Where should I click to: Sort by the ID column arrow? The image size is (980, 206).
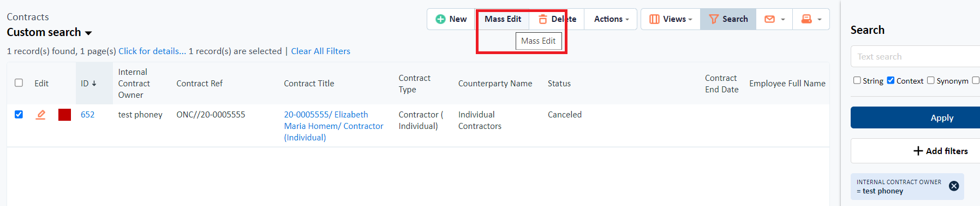[x=94, y=84]
